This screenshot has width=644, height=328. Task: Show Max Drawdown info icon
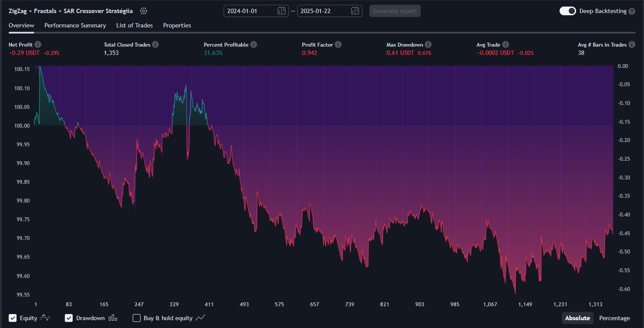(x=428, y=44)
